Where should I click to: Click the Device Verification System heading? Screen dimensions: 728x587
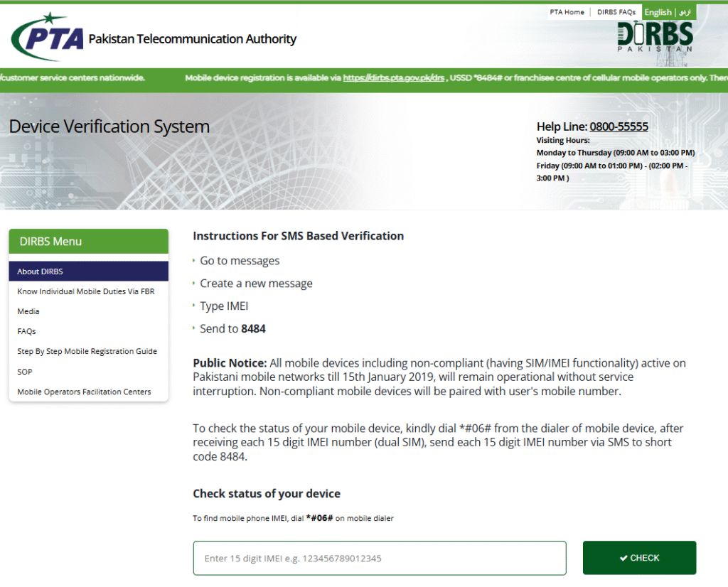click(x=109, y=126)
